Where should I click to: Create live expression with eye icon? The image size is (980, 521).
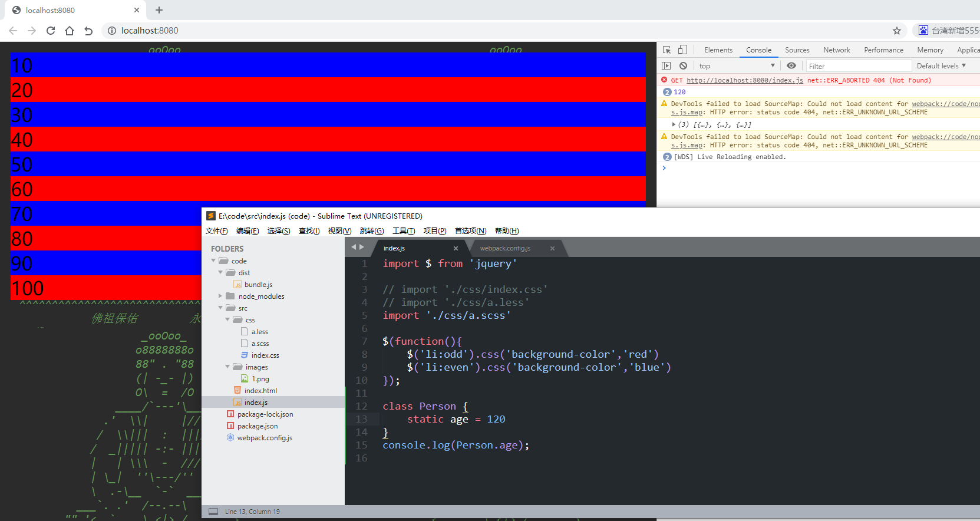click(791, 66)
